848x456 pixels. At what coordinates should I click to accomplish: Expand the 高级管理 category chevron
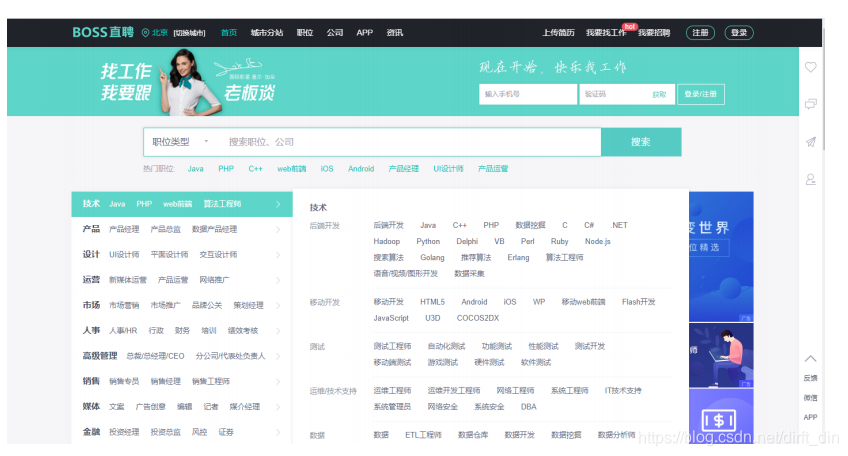278,356
